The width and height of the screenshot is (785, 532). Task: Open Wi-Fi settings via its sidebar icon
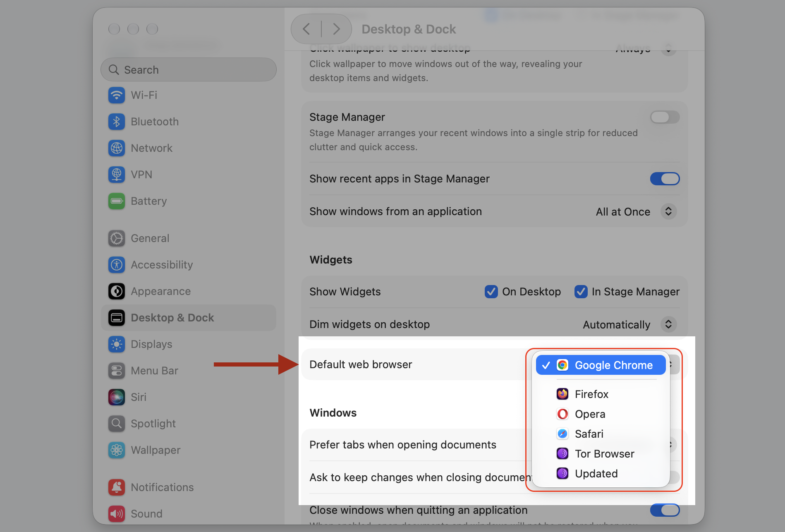(x=117, y=95)
